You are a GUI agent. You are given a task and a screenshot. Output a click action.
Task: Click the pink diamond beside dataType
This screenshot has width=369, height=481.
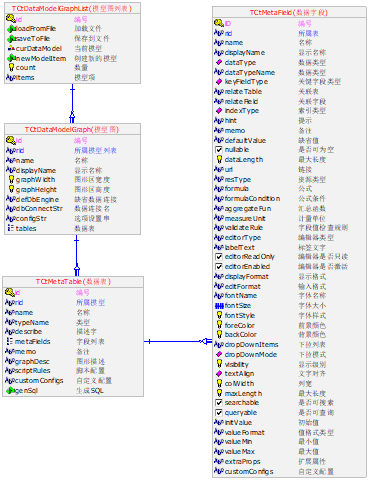point(219,62)
